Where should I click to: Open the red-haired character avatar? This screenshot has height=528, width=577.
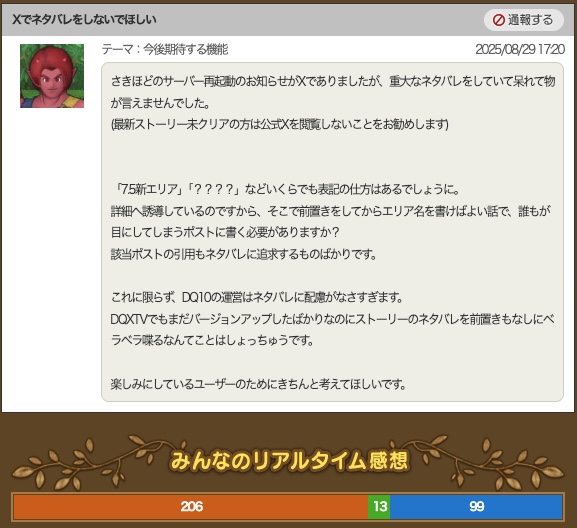tap(52, 76)
